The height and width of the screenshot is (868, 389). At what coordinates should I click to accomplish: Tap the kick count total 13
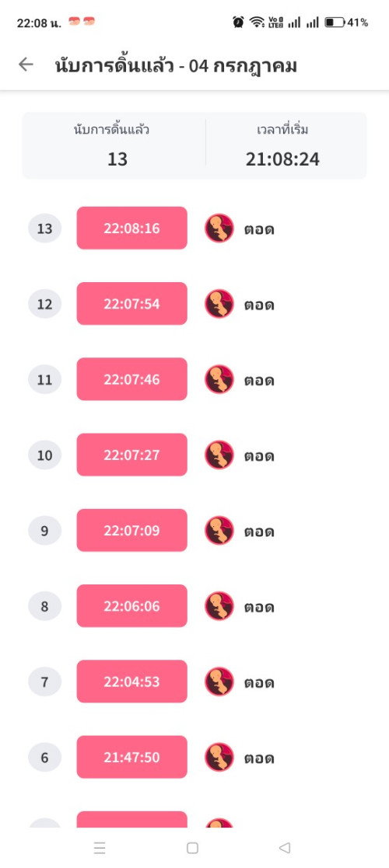click(x=117, y=159)
